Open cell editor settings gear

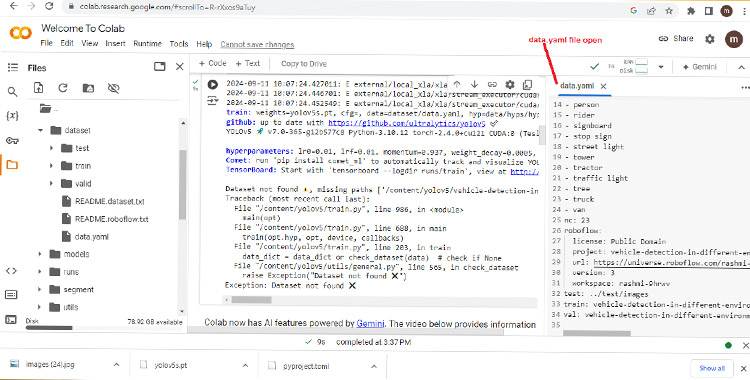(x=510, y=84)
